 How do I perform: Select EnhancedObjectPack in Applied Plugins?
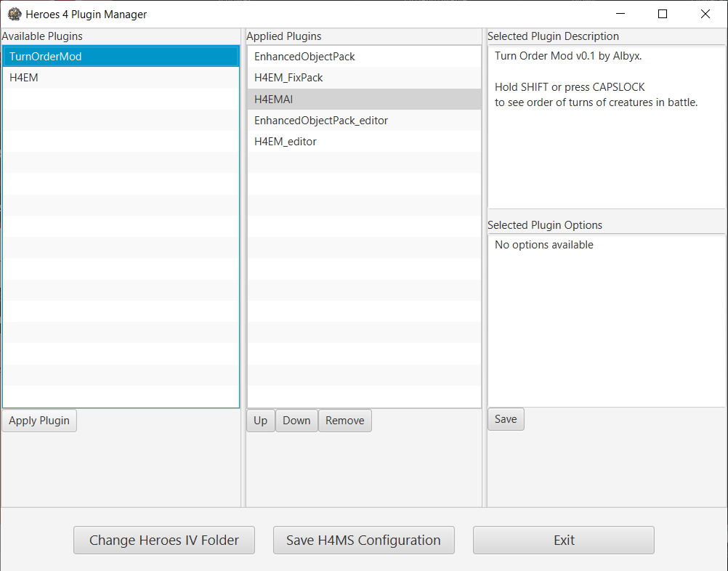[x=364, y=57]
